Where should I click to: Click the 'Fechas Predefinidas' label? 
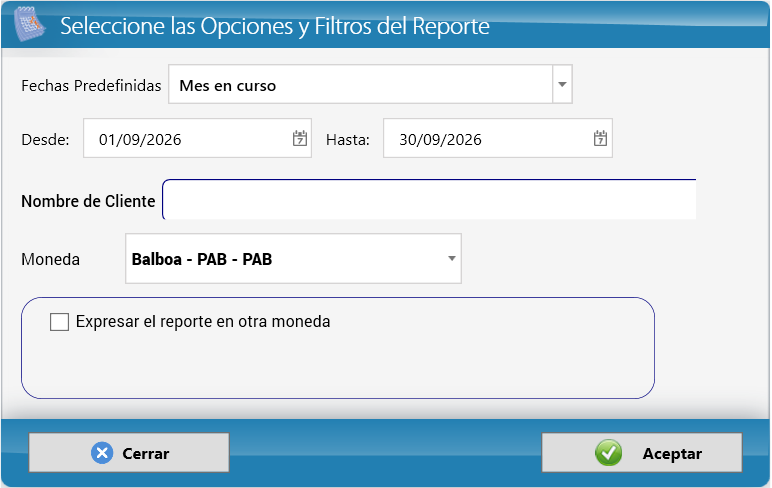coord(91,86)
